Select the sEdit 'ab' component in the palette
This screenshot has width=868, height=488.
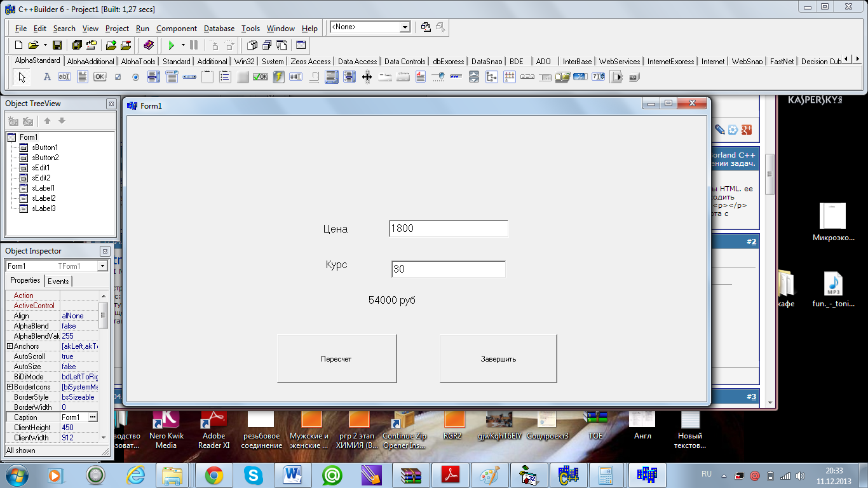click(64, 77)
